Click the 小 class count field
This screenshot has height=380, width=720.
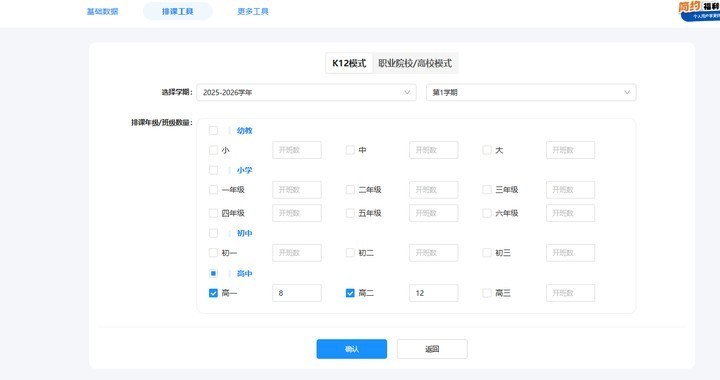pyautogui.click(x=297, y=150)
